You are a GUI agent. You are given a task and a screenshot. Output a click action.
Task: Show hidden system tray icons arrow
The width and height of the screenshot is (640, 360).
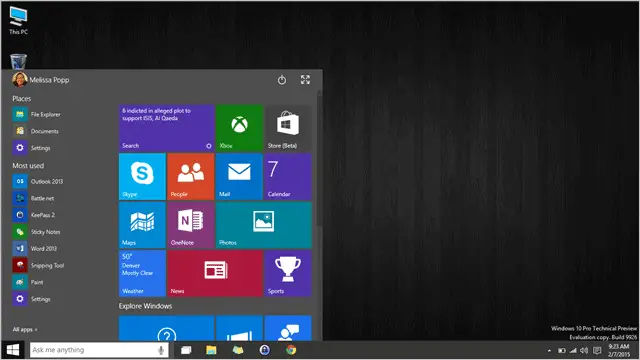[x=549, y=350]
